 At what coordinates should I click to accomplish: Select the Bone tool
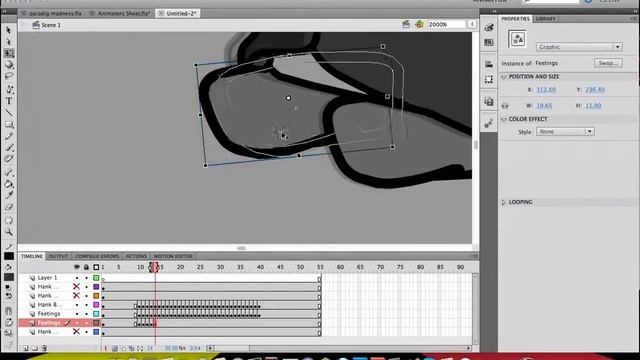[9, 173]
